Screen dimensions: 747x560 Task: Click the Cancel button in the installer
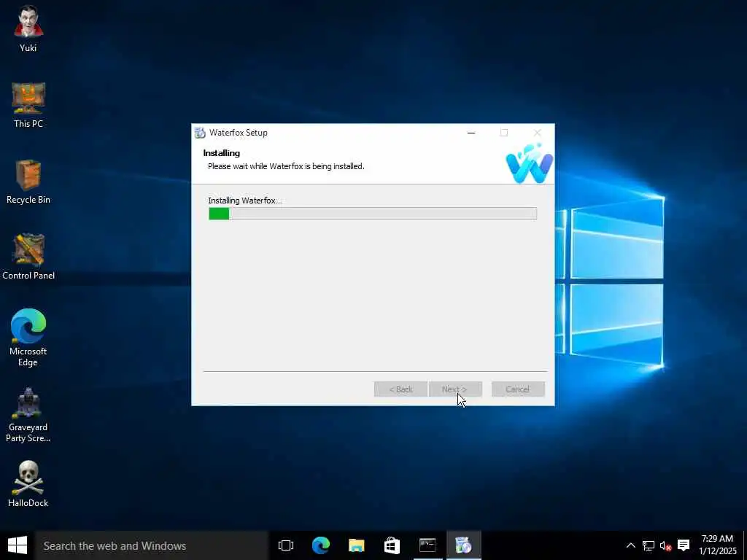tap(518, 389)
